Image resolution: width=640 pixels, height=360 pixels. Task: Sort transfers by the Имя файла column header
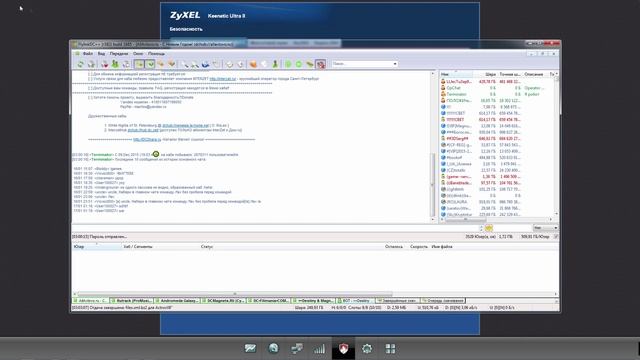pos(494,247)
